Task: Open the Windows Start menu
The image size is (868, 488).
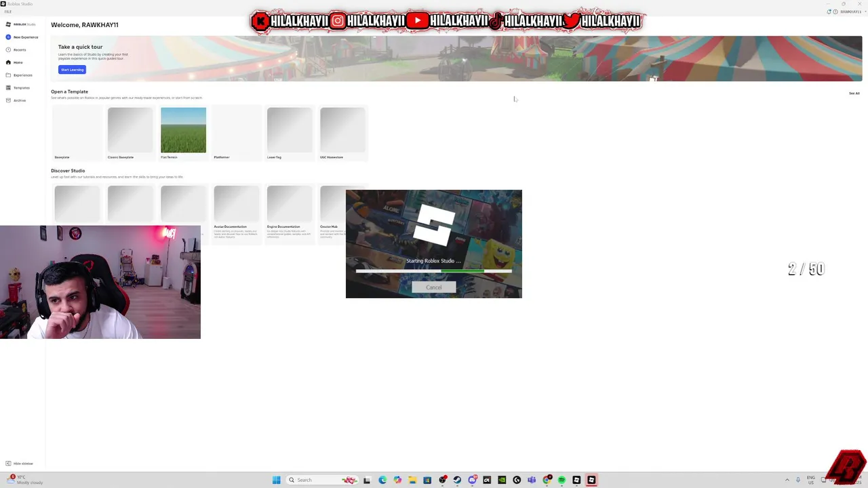Action: (276, 480)
